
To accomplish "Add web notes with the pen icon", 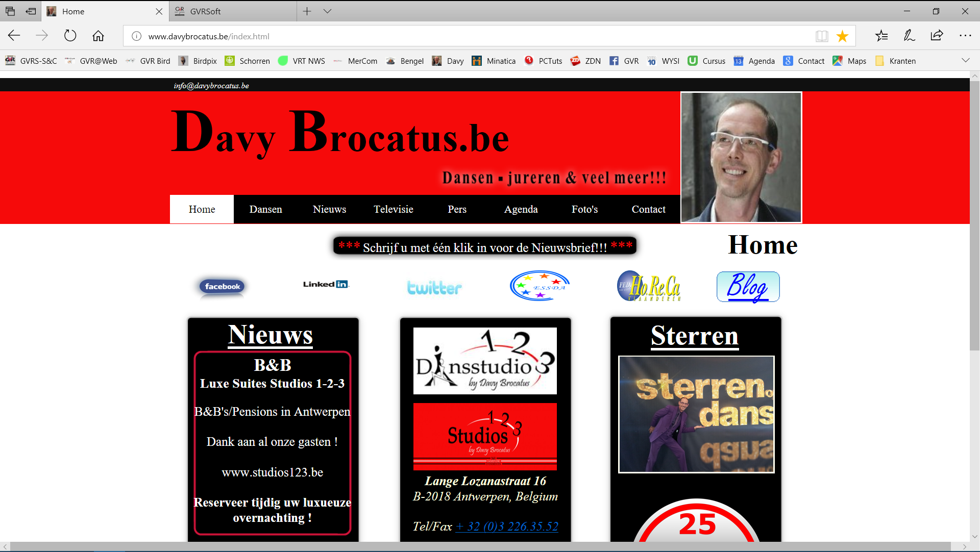I will [909, 36].
